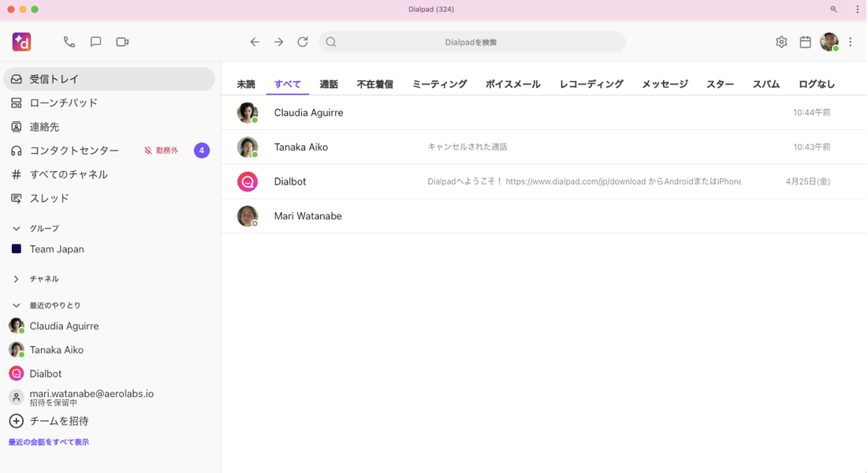Screen dimensions: 868x473
Task: Switch to the メッセージ tab
Action: click(665, 84)
